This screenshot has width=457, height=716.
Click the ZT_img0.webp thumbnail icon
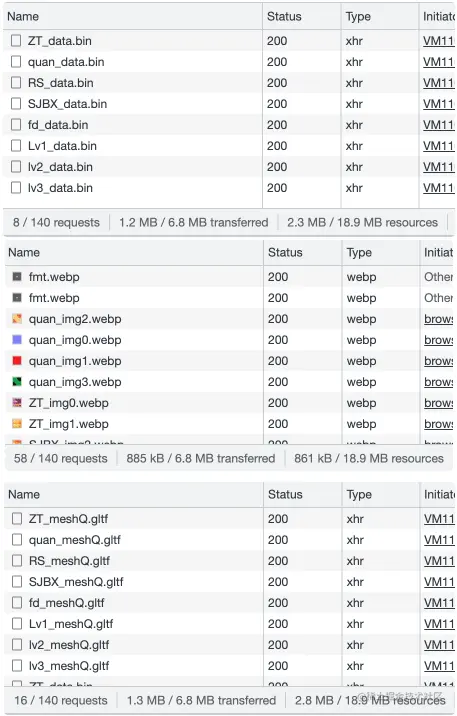click(17, 403)
